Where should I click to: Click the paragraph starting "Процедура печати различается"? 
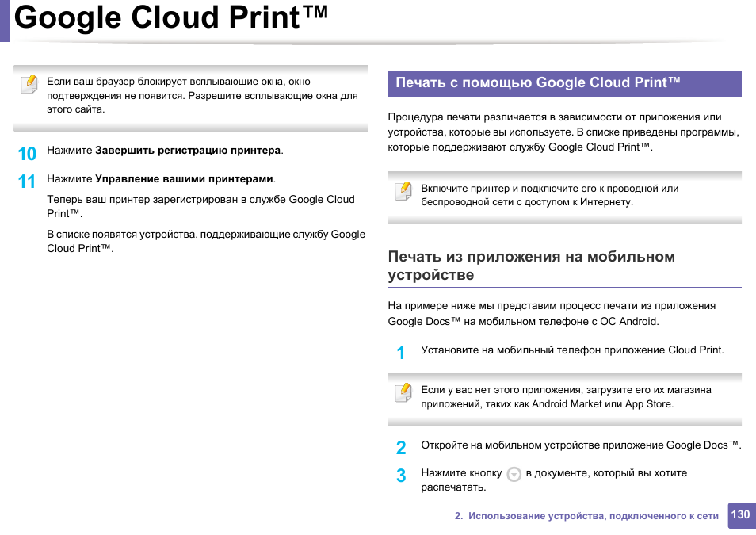point(563,132)
